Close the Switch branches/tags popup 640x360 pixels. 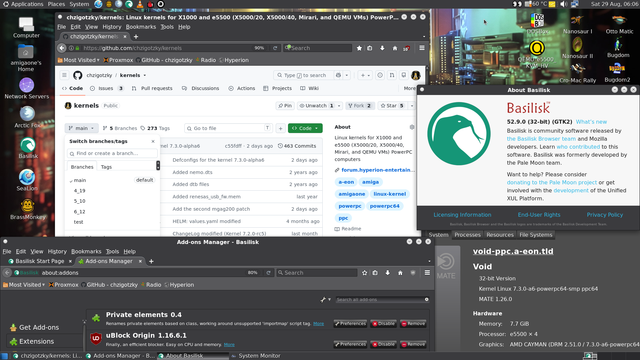[153, 141]
